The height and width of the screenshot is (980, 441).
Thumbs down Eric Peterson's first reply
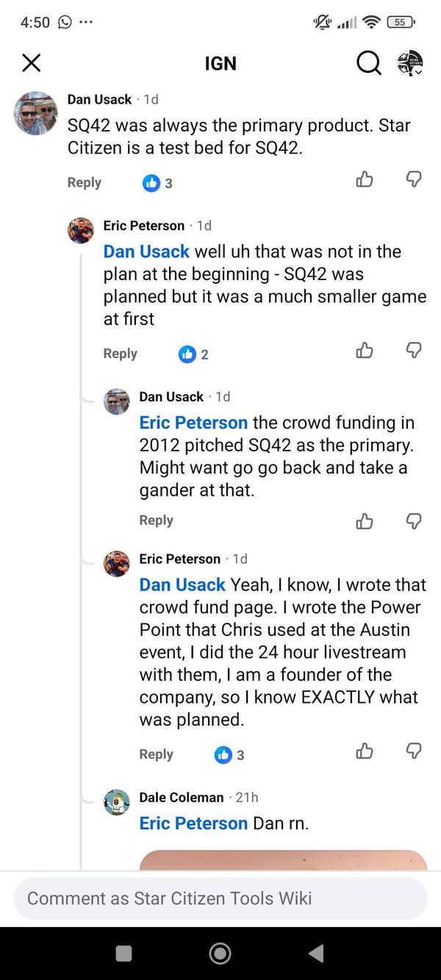point(414,350)
